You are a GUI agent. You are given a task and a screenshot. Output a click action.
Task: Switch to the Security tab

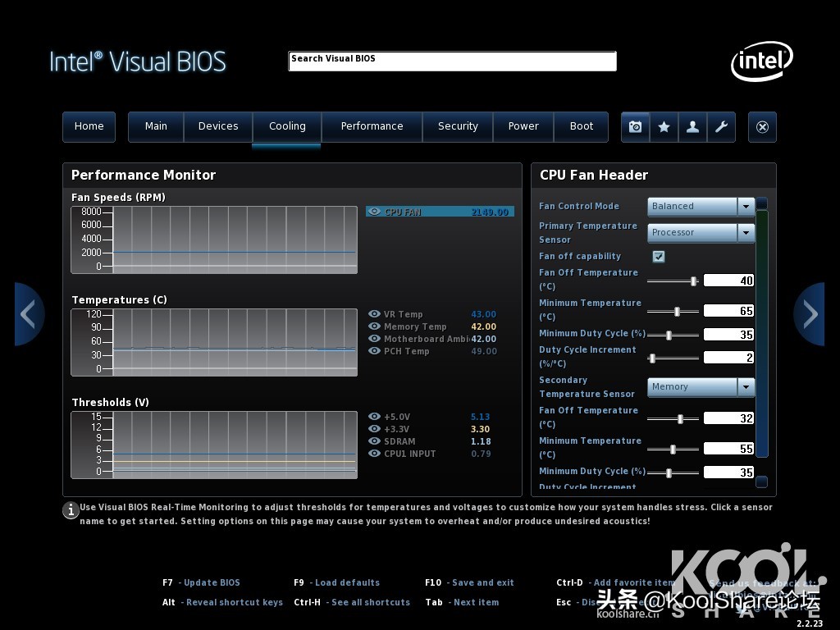(458, 127)
